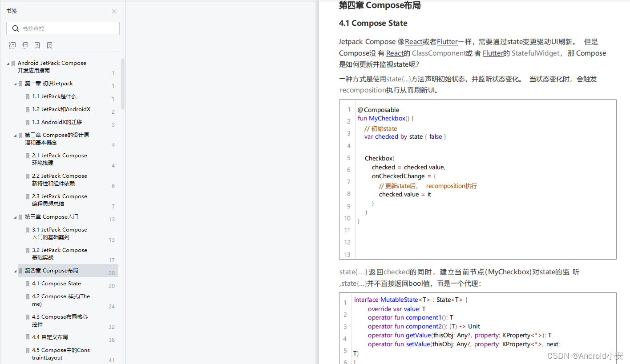Viewport: 630px width, 364px height.
Task: Click page number 24 next to 4.2 Compose 样式
Action: click(x=112, y=307)
